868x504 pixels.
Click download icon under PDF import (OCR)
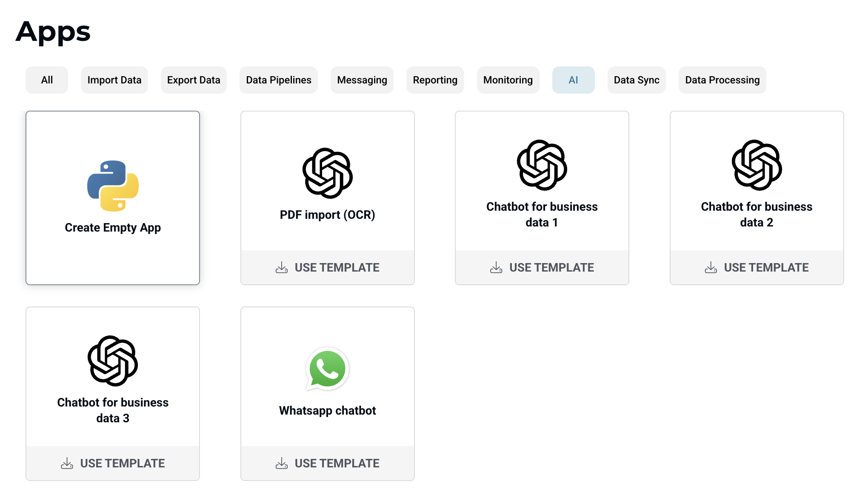point(282,267)
